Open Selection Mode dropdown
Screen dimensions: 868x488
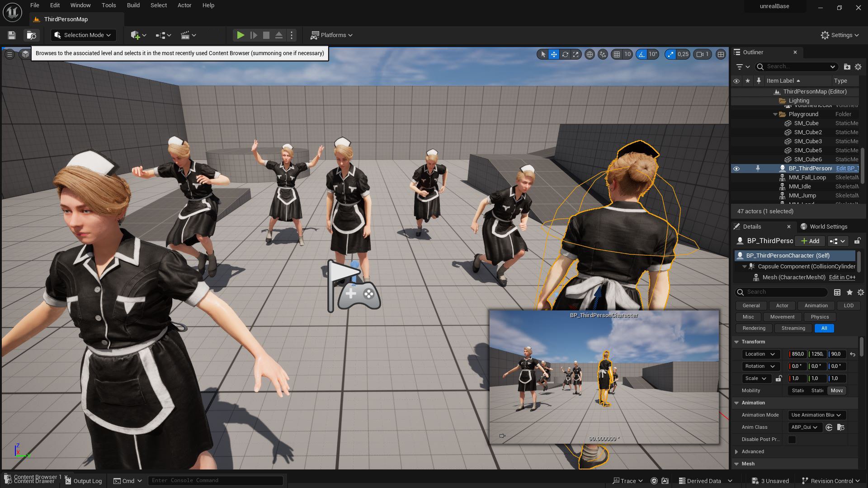pos(84,35)
